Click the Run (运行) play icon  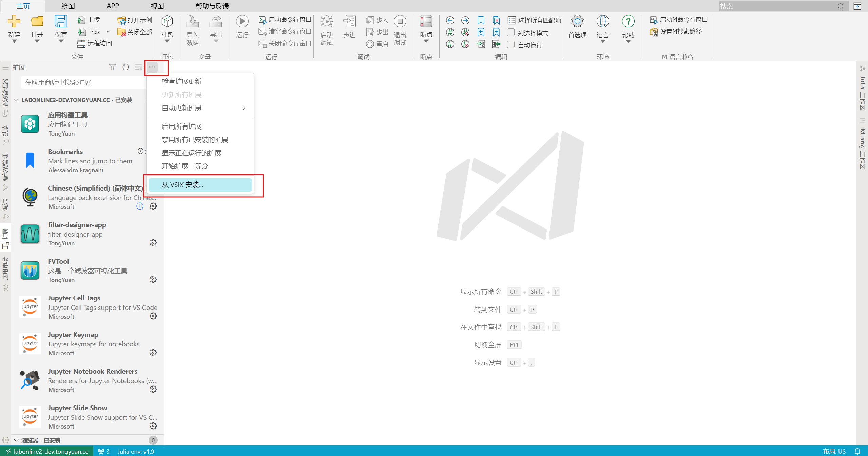coord(242,22)
